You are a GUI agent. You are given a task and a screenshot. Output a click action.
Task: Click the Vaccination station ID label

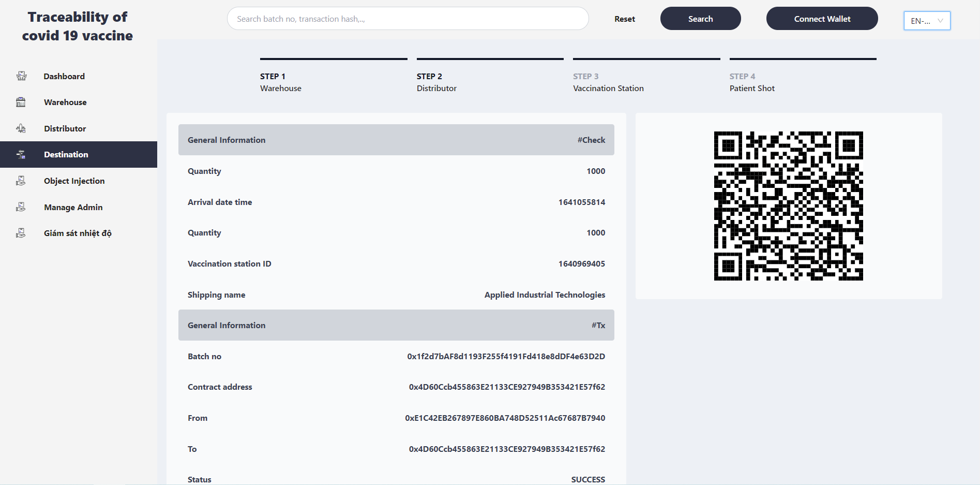pyautogui.click(x=229, y=263)
